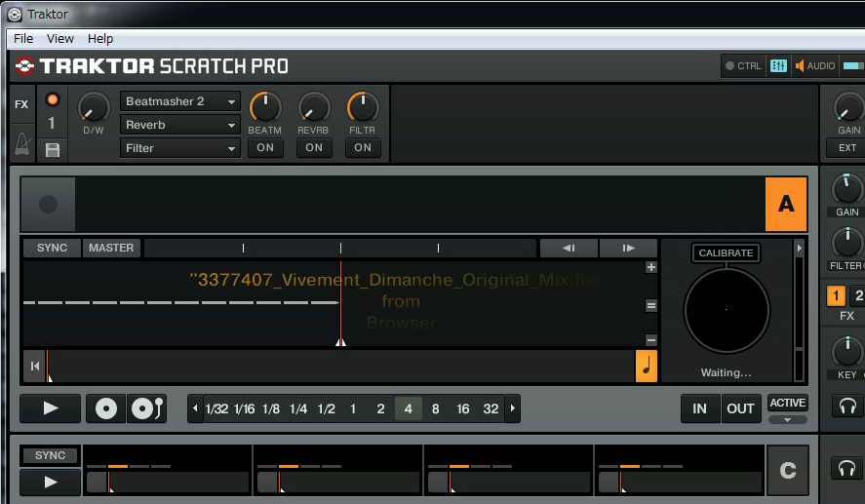
Task: Toggle Deck C headphone cue button
Action: (x=847, y=468)
